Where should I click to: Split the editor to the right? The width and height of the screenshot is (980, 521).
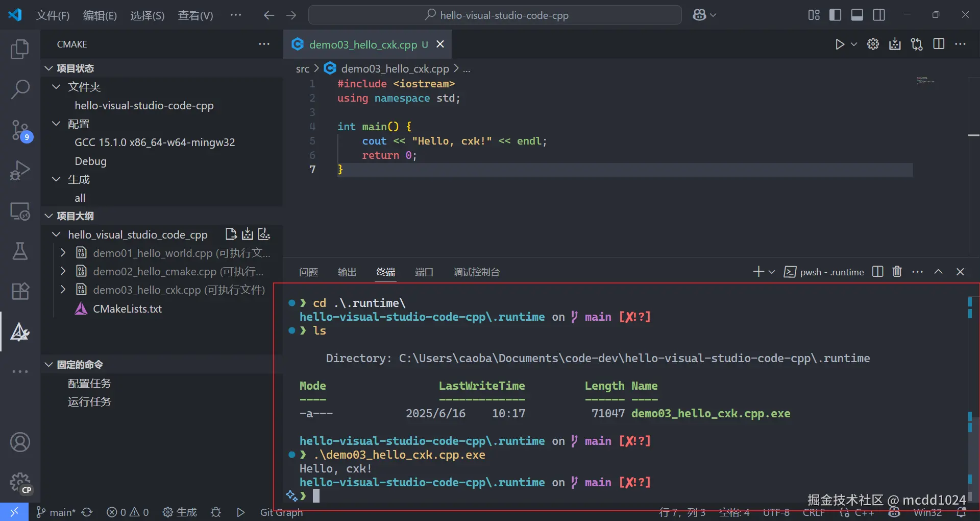pos(938,44)
